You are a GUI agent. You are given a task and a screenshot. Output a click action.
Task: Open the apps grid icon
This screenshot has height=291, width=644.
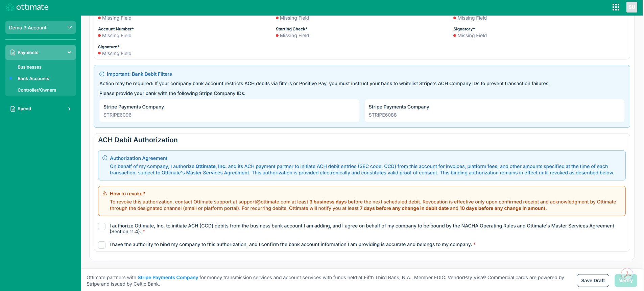tap(616, 7)
